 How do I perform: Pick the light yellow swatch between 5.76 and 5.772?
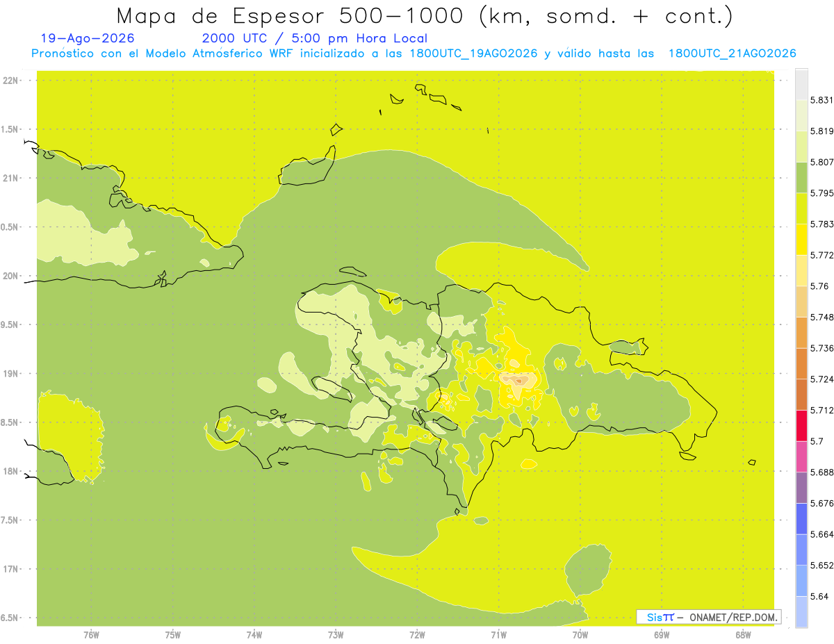[801, 270]
